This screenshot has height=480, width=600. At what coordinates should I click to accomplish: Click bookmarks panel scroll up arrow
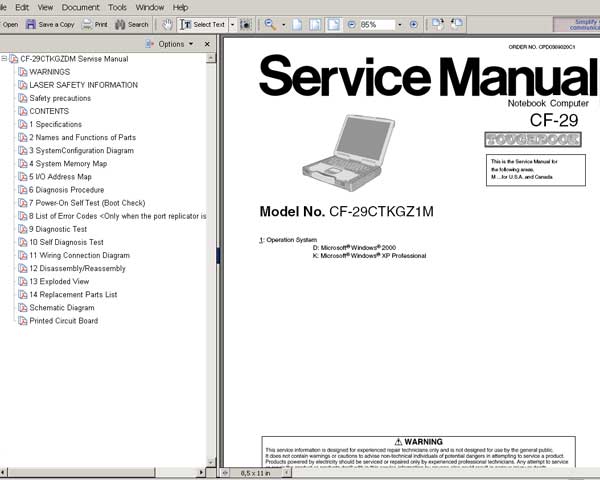pyautogui.click(x=211, y=58)
